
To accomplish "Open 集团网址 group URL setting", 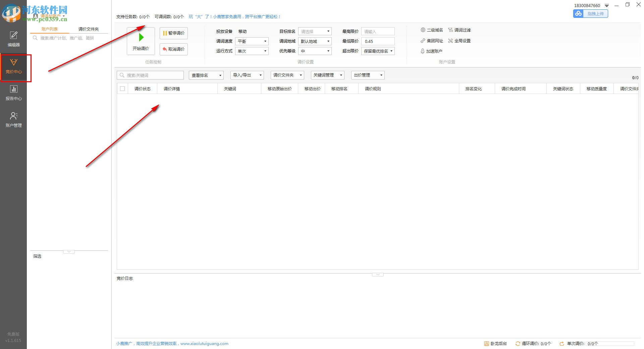I will 432,41.
